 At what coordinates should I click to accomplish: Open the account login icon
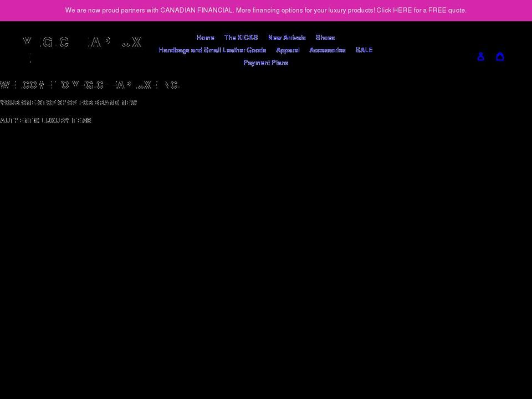pyautogui.click(x=480, y=56)
